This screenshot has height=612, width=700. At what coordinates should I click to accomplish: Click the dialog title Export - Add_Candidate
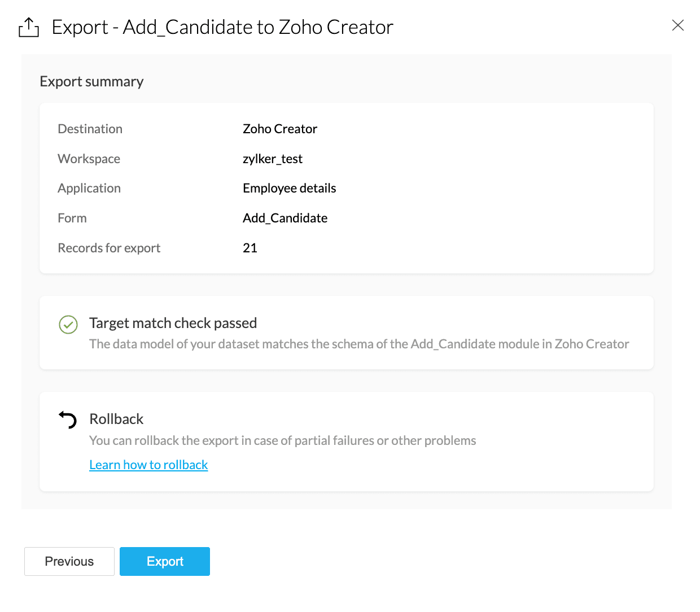tap(222, 27)
